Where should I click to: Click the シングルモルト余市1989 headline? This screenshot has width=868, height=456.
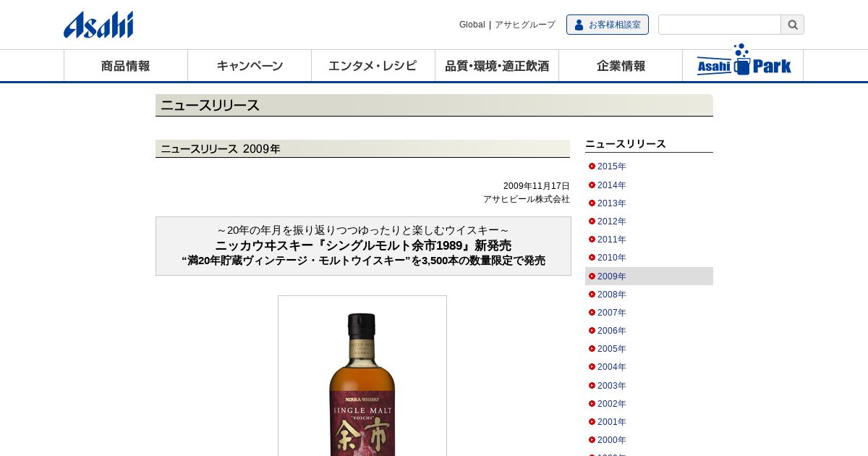click(363, 245)
